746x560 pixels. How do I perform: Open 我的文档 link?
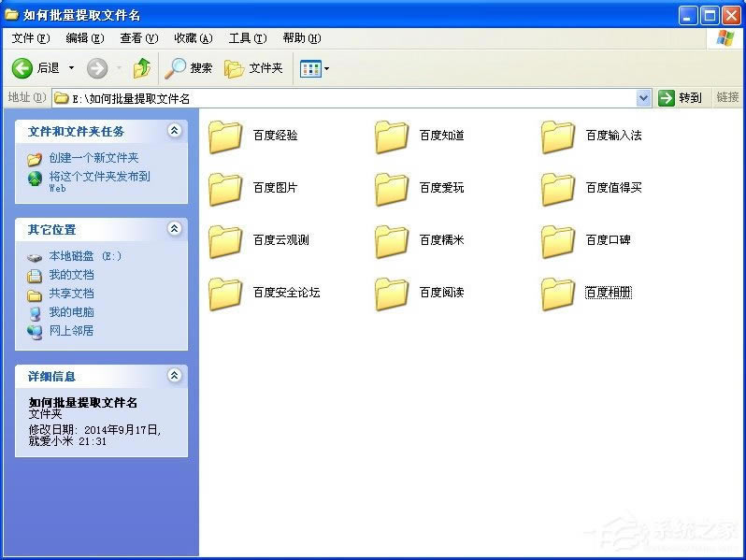coord(71,275)
